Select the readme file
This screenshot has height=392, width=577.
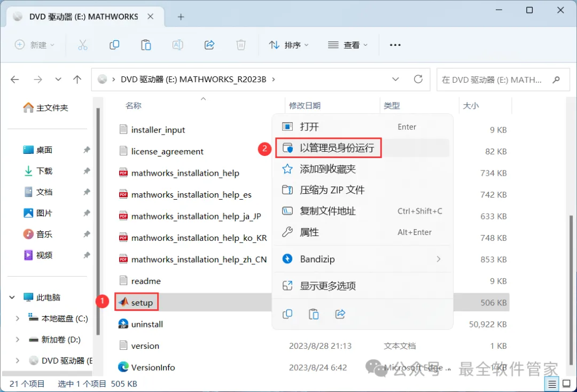coord(140,281)
